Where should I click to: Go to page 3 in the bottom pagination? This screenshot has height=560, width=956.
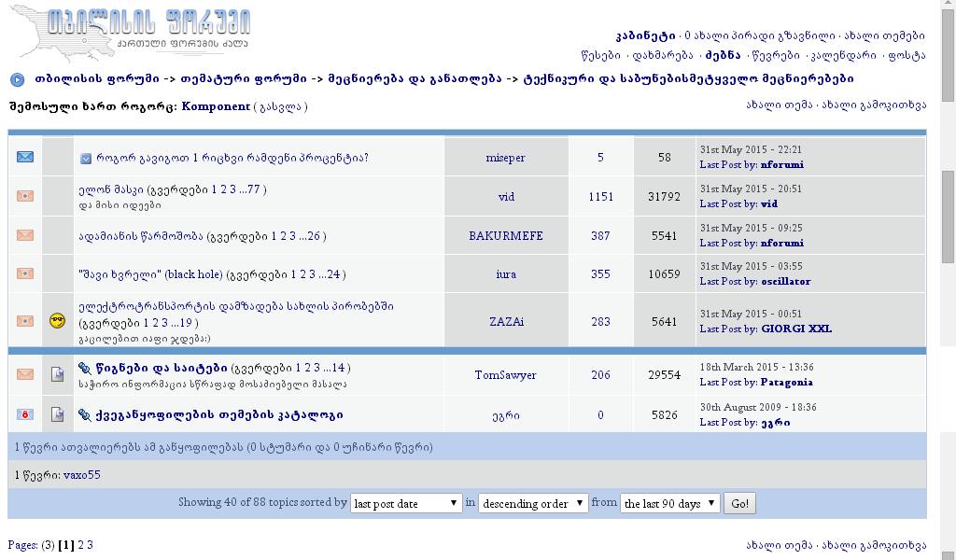coord(91,545)
